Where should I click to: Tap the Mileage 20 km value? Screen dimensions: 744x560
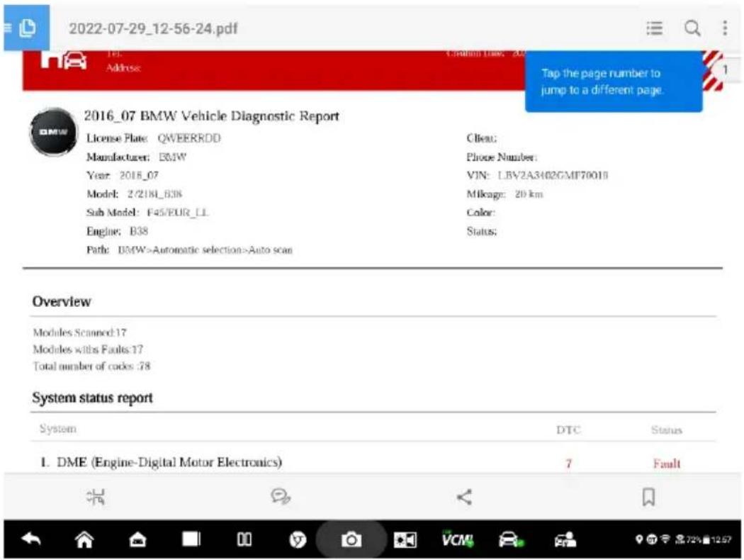point(529,194)
